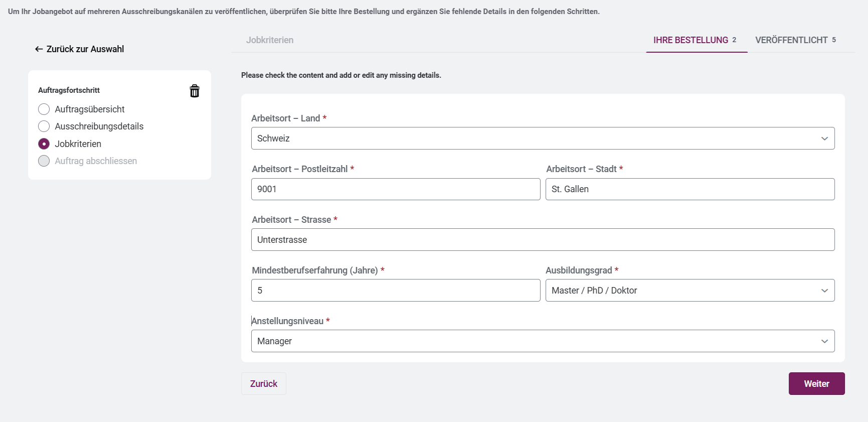The width and height of the screenshot is (868, 422).
Task: Click the Auftrag abschliessen radio step
Action: [44, 161]
